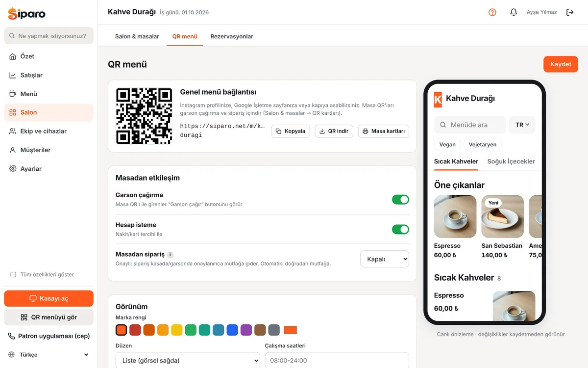Toggle the Vejetaryen filter chip
The width and height of the screenshot is (588, 368).
coord(483,145)
